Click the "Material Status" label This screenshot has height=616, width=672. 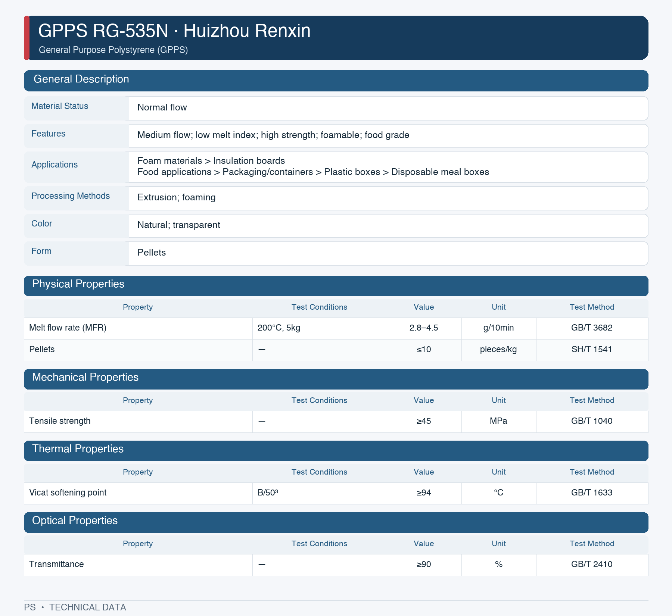pyautogui.click(x=60, y=106)
